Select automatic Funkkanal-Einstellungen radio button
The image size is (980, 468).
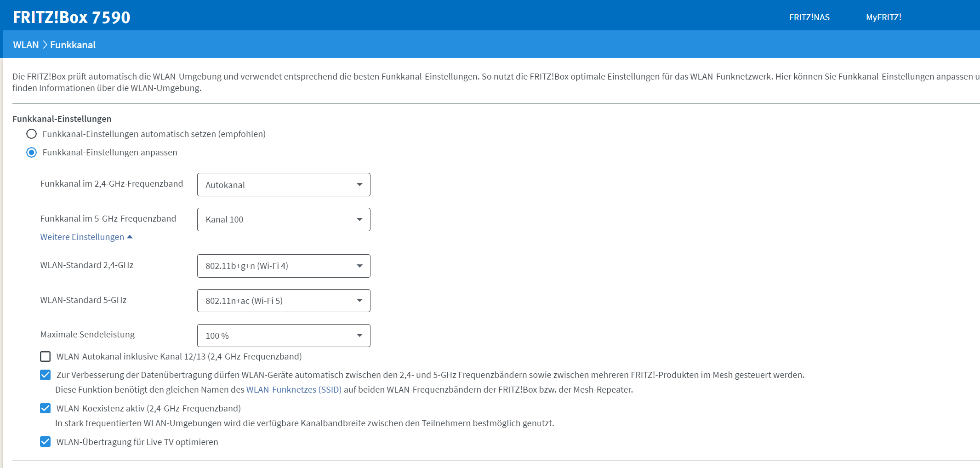31,134
